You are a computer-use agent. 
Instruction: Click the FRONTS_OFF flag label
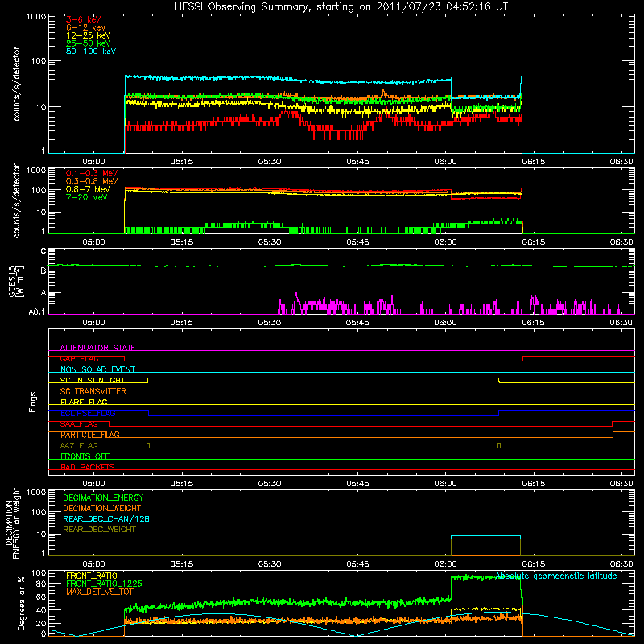85,456
